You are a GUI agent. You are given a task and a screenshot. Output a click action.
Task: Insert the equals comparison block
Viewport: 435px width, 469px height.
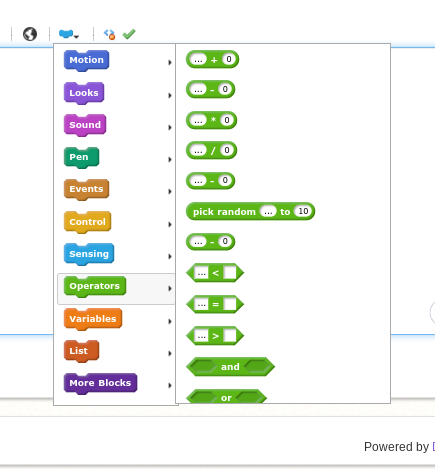(x=215, y=304)
